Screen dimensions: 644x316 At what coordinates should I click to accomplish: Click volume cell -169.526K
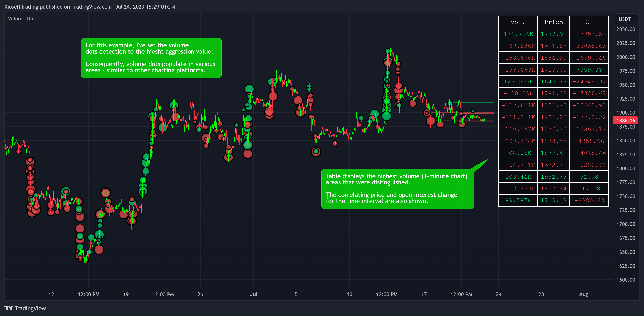point(518,46)
